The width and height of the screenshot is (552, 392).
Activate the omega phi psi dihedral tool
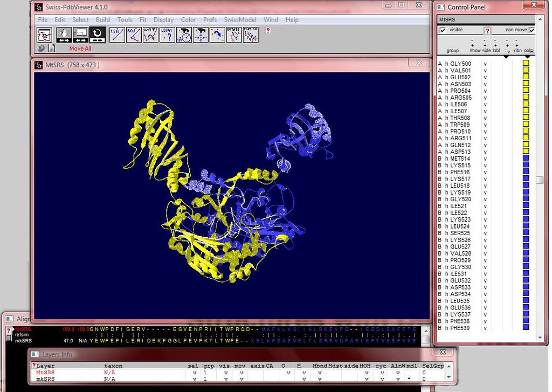(x=150, y=35)
